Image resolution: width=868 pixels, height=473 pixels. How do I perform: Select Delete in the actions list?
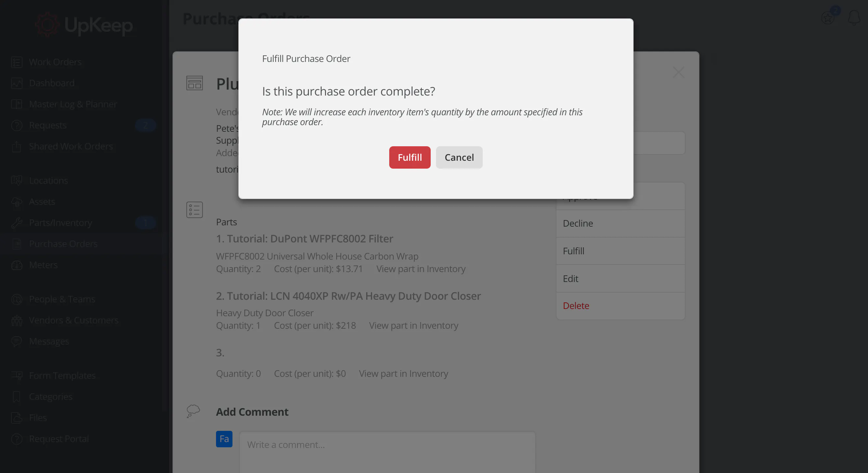click(x=576, y=305)
